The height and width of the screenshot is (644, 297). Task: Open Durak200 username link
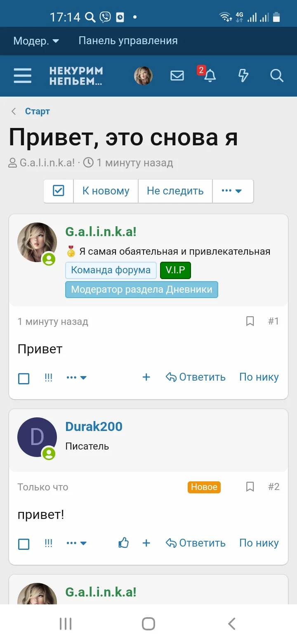click(94, 426)
